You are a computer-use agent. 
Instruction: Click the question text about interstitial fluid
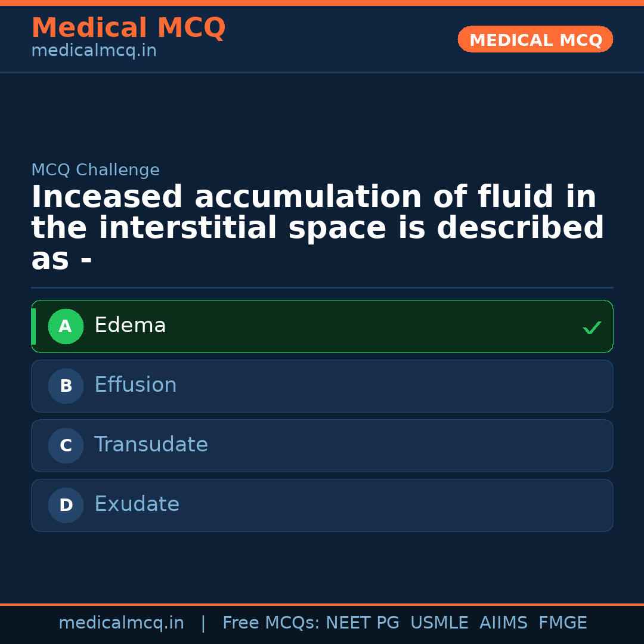coord(316,228)
